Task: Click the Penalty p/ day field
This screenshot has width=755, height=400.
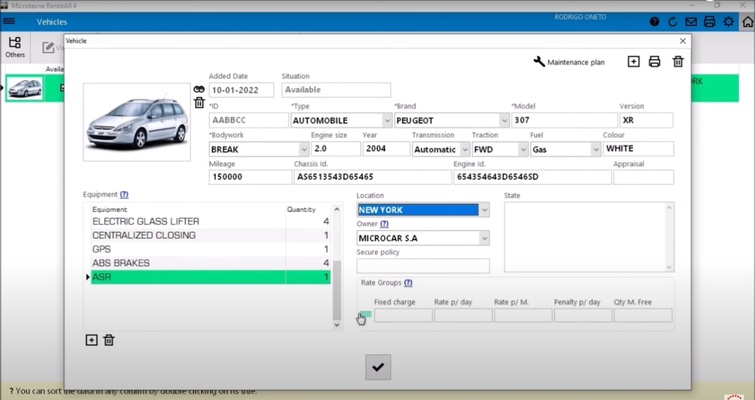Action: pyautogui.click(x=583, y=315)
